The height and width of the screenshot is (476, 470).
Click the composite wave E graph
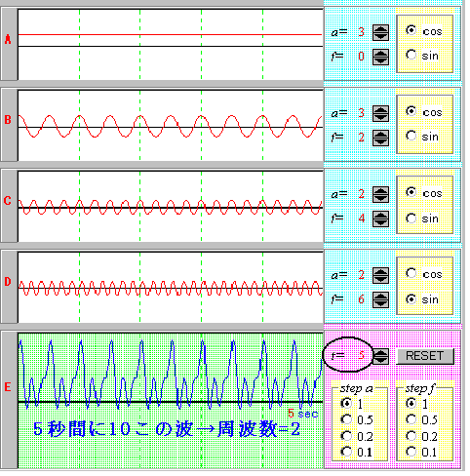point(171,400)
